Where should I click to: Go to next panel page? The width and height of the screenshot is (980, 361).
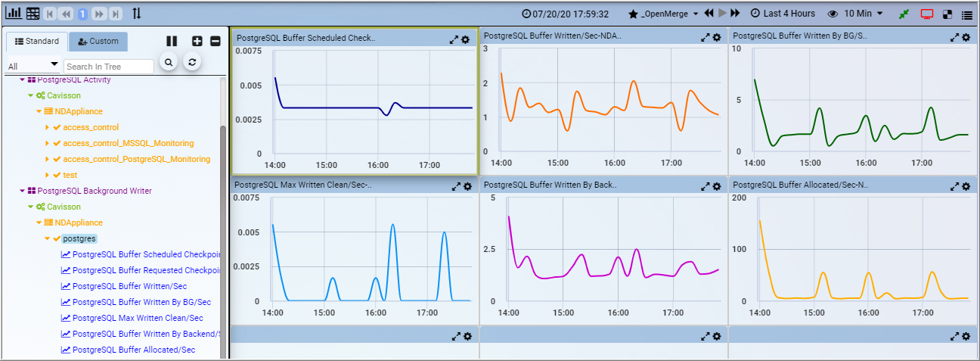[99, 14]
